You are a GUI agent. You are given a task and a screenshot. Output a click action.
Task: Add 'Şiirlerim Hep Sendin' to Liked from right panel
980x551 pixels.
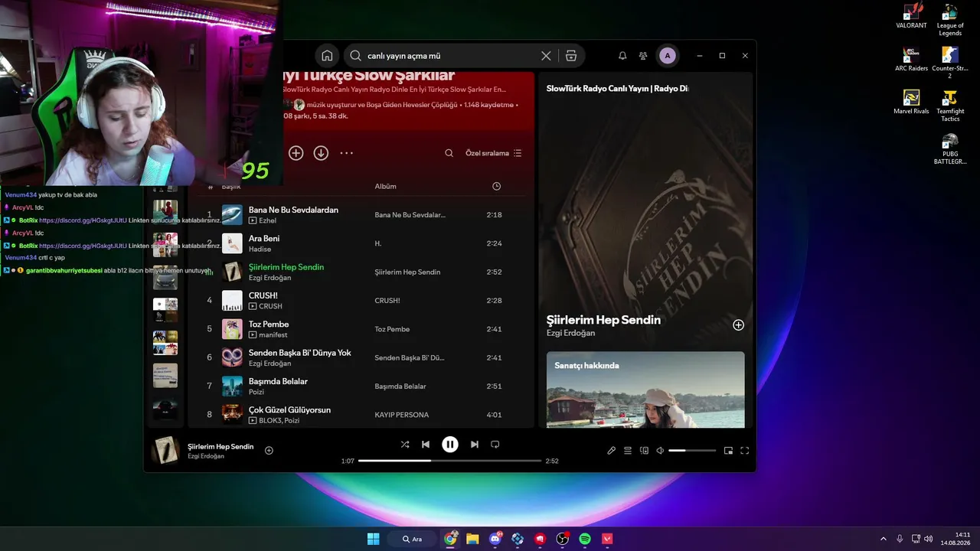coord(738,325)
